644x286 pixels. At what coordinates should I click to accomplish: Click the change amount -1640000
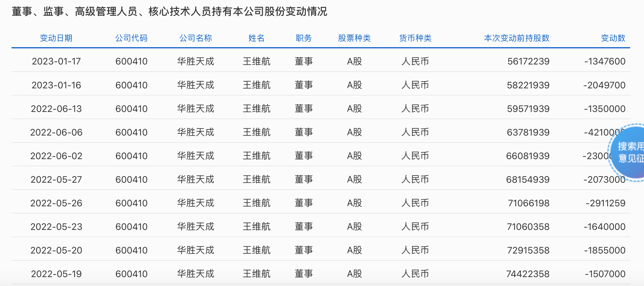tap(605, 227)
